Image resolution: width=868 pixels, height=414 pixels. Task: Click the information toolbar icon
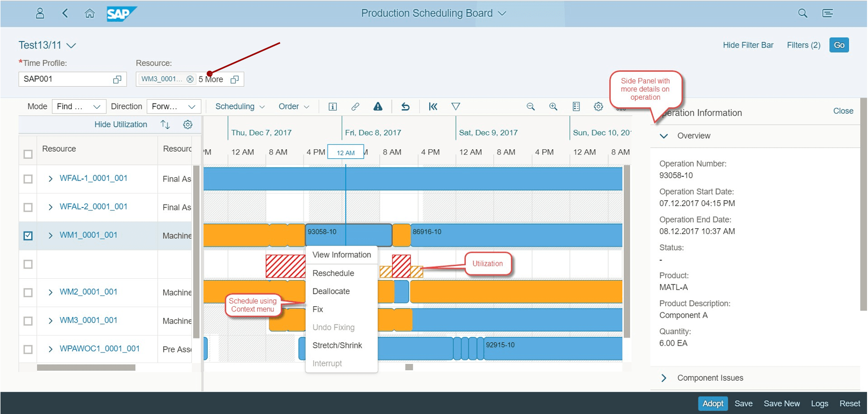332,106
